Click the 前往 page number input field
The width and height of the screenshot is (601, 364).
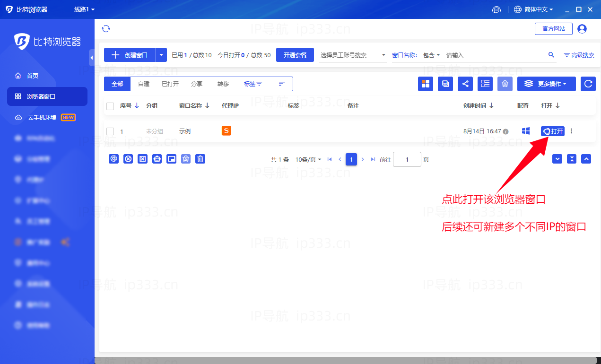click(x=407, y=159)
